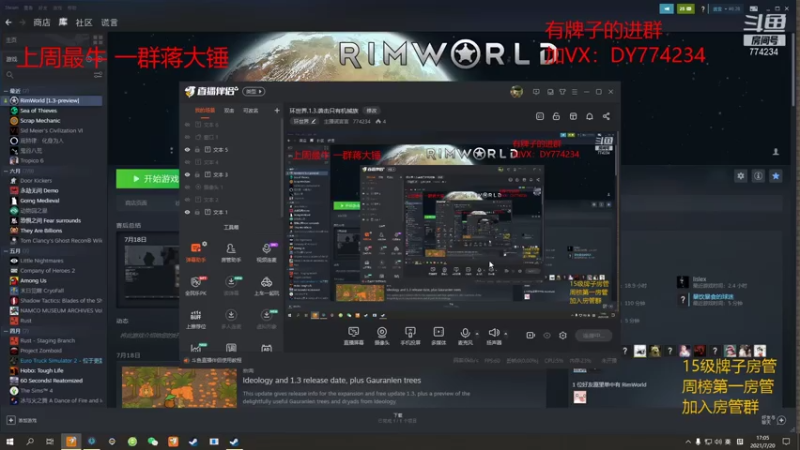Switch to the first scene tab in streaming app
Viewport: 800px width, 450px height.
point(205,110)
